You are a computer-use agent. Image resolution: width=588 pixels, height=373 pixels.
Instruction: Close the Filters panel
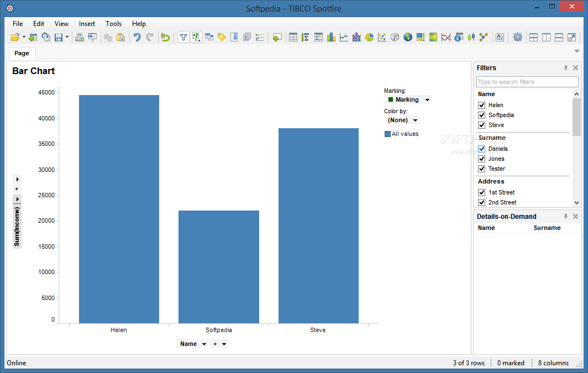point(576,68)
